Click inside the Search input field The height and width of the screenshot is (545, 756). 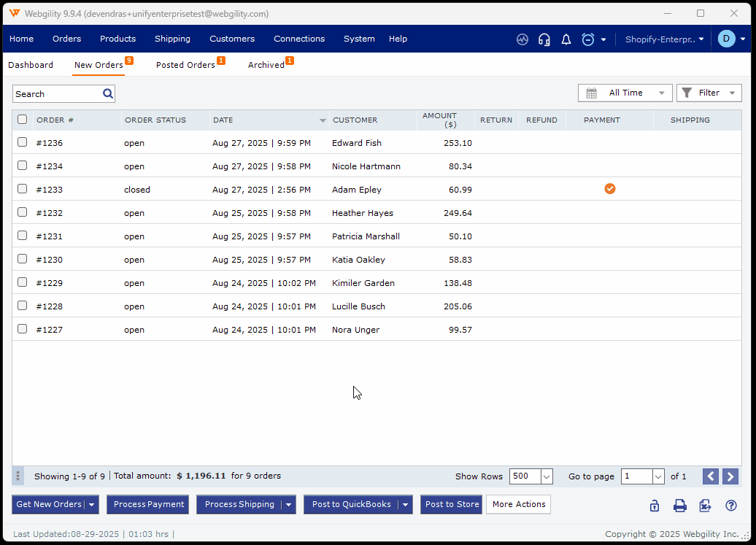[57, 94]
